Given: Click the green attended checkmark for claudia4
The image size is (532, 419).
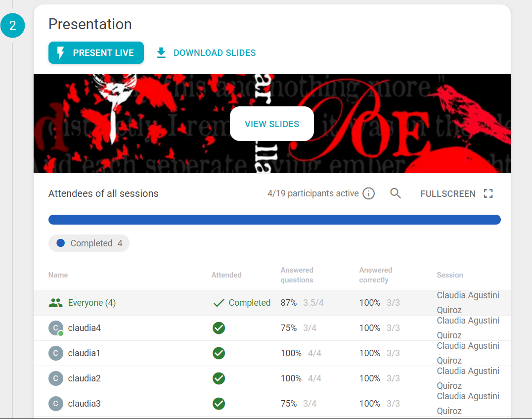Looking at the screenshot, I should (x=219, y=328).
